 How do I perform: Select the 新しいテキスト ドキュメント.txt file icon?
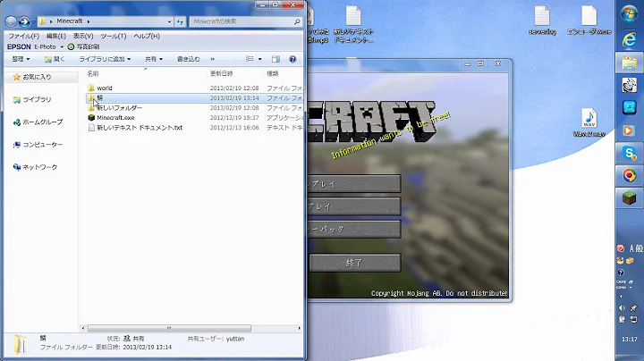click(x=91, y=128)
